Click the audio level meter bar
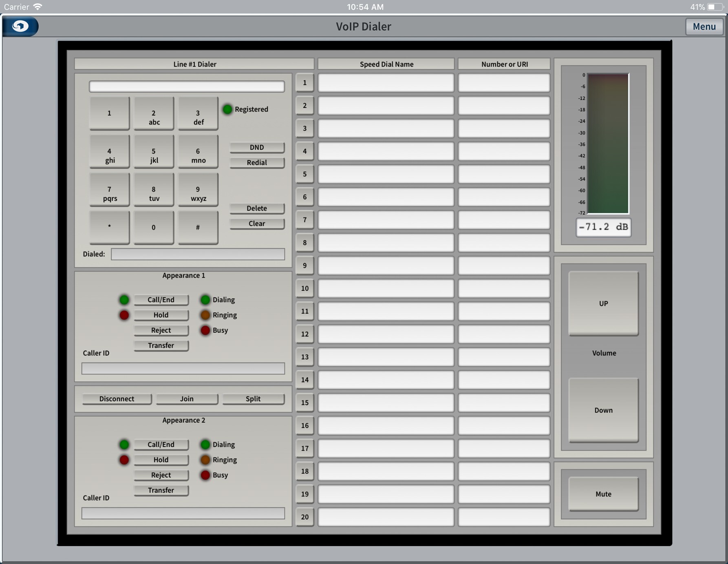 point(608,144)
